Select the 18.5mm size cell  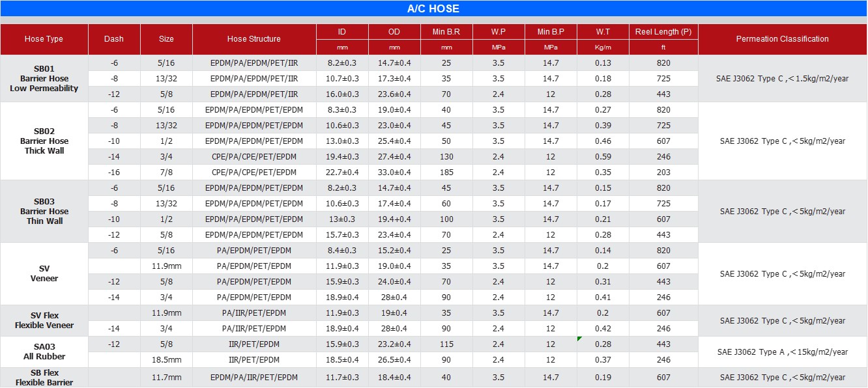166,360
